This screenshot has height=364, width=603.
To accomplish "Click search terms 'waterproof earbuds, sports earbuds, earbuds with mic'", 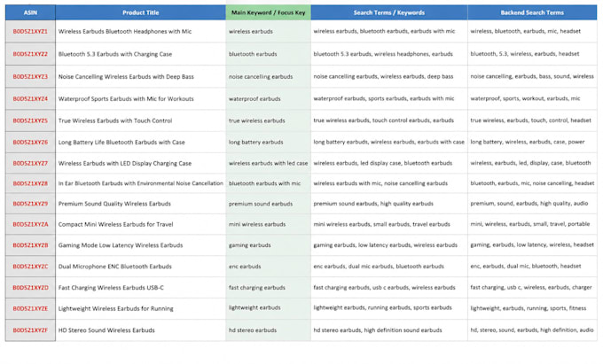I will [x=384, y=98].
